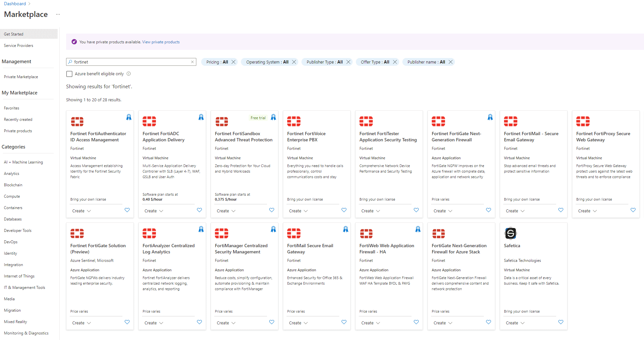Enable Azure benefit eligible only checkbox

69,74
